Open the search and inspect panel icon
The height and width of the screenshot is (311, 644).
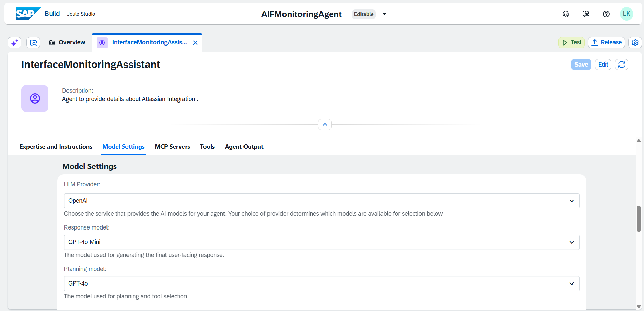[33, 43]
